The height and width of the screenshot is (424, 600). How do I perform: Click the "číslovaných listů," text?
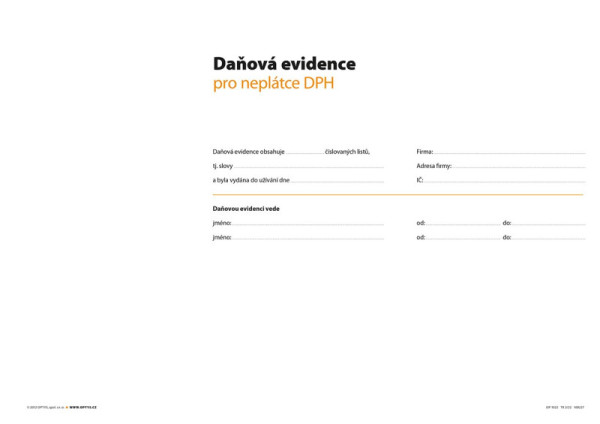tap(347, 152)
